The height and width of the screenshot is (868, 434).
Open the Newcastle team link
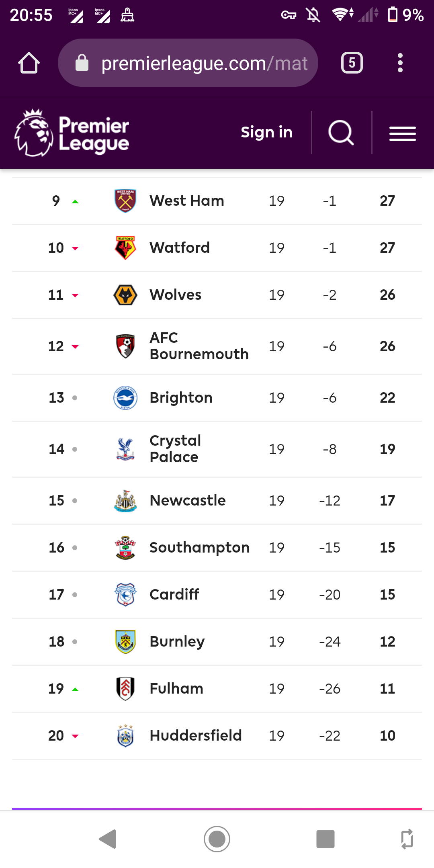[187, 500]
